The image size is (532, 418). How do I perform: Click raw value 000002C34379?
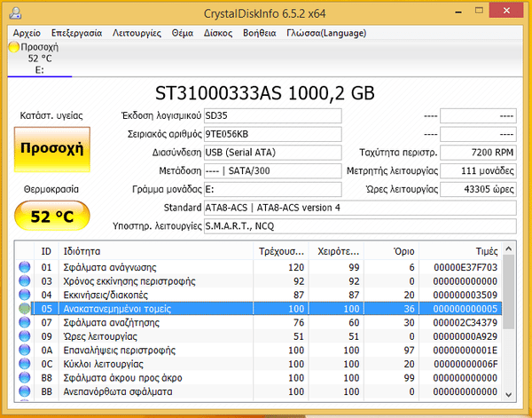pyautogui.click(x=465, y=322)
